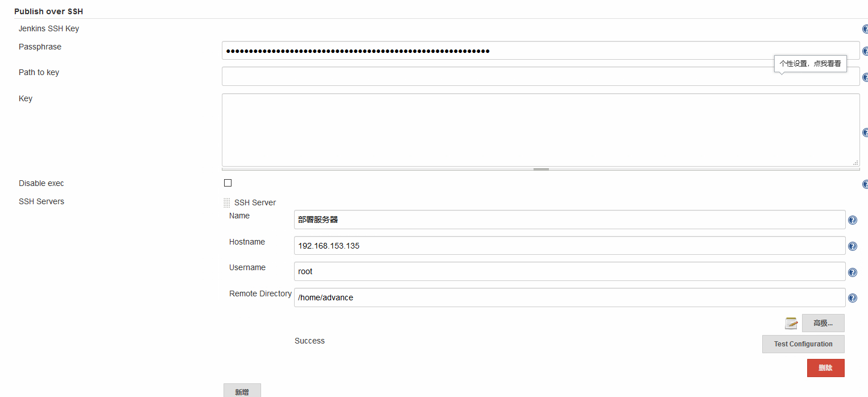
Task: Click the 个性设置，点我看看 tooltip
Action: coord(810,64)
